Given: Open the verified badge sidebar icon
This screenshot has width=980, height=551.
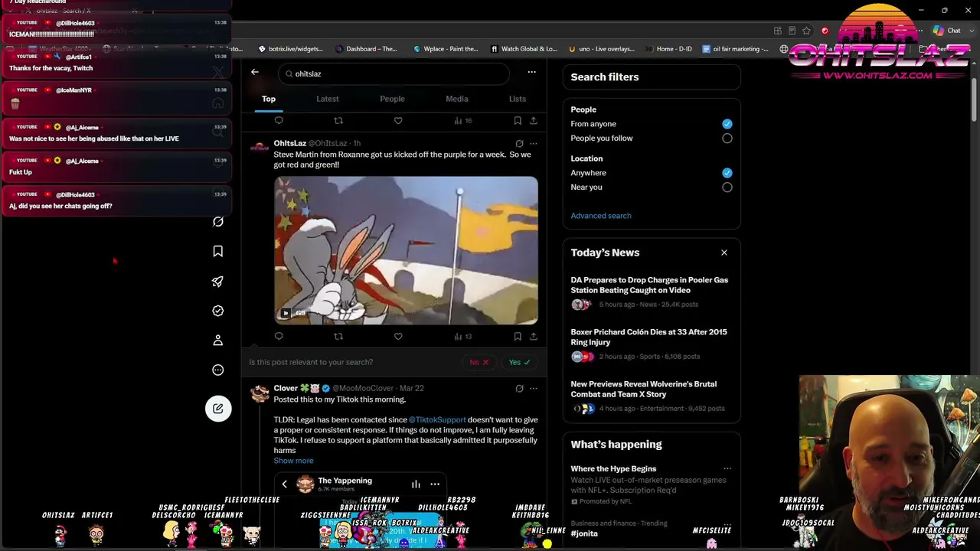Looking at the screenshot, I should coord(218,311).
